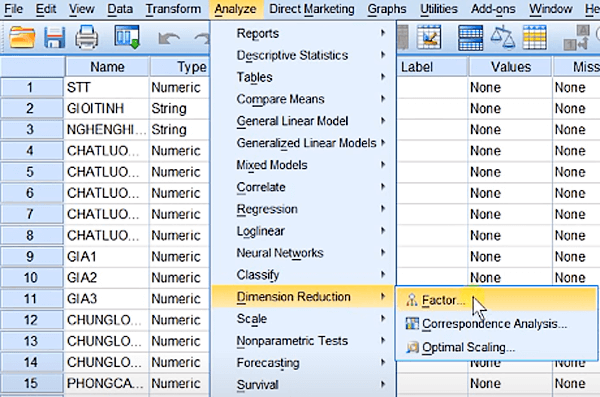
Task: Open the Graphs menu
Action: (386, 8)
